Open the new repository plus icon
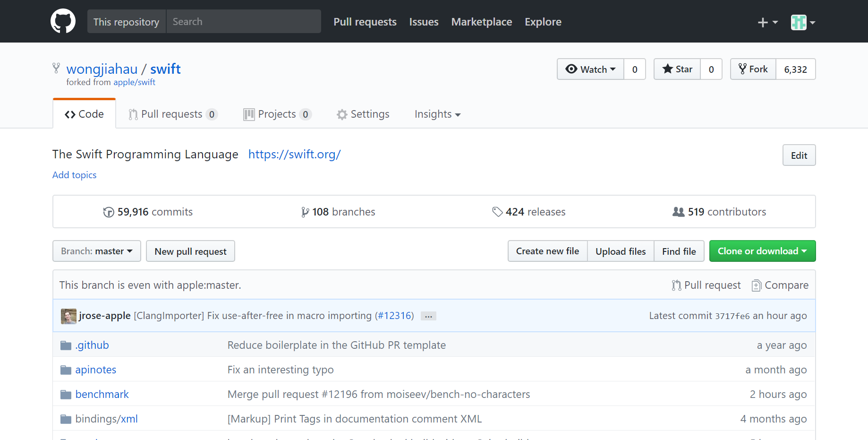The height and width of the screenshot is (440, 868). point(763,22)
